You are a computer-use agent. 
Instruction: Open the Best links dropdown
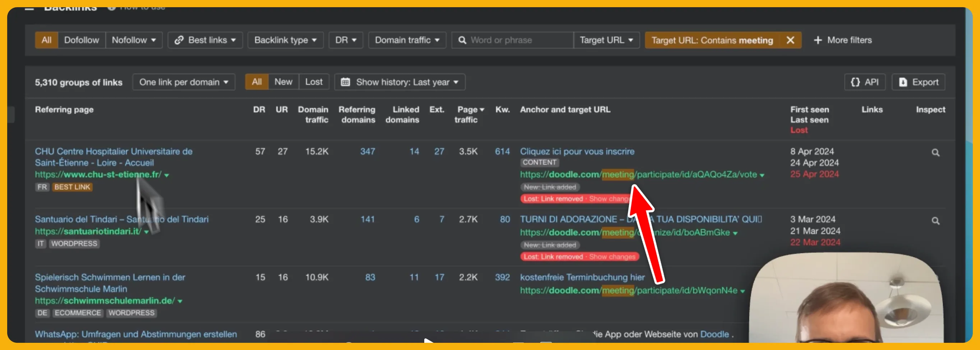pos(205,40)
